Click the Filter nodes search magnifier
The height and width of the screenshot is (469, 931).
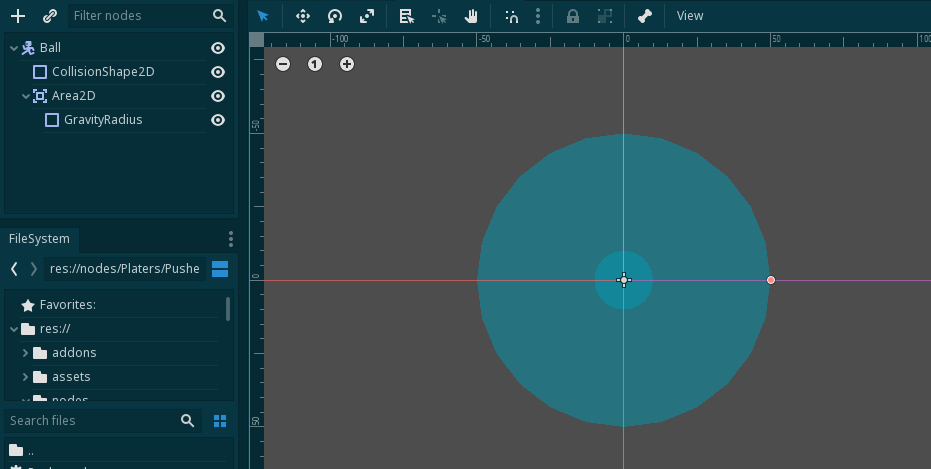[220, 16]
